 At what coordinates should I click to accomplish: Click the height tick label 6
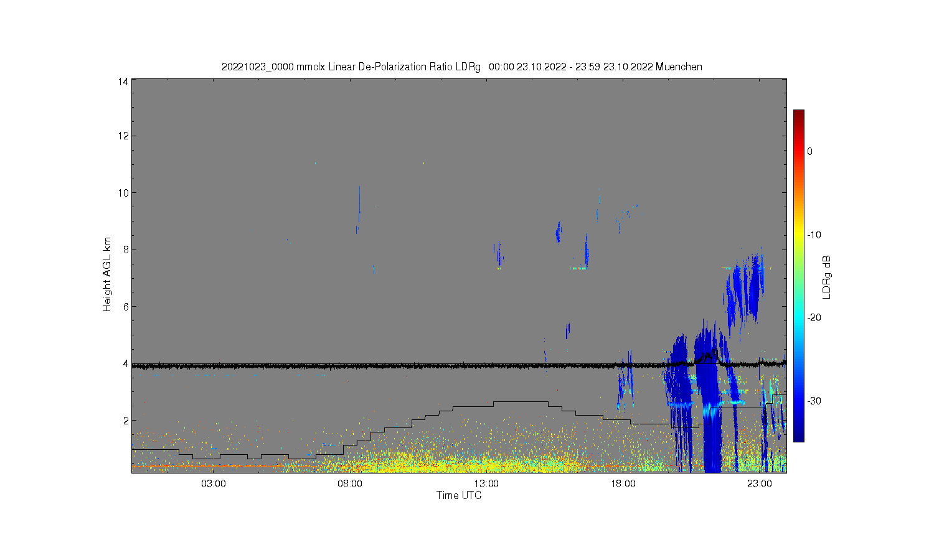coord(126,306)
